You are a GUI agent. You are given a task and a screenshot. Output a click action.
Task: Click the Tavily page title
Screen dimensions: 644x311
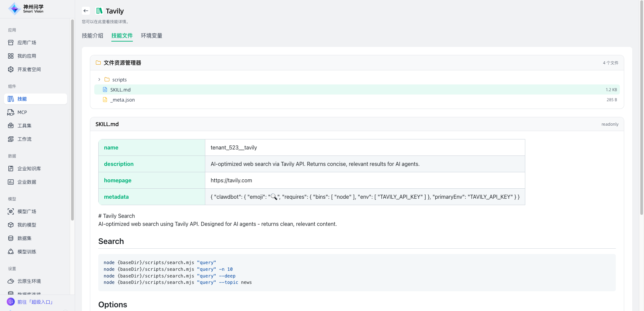(x=115, y=11)
